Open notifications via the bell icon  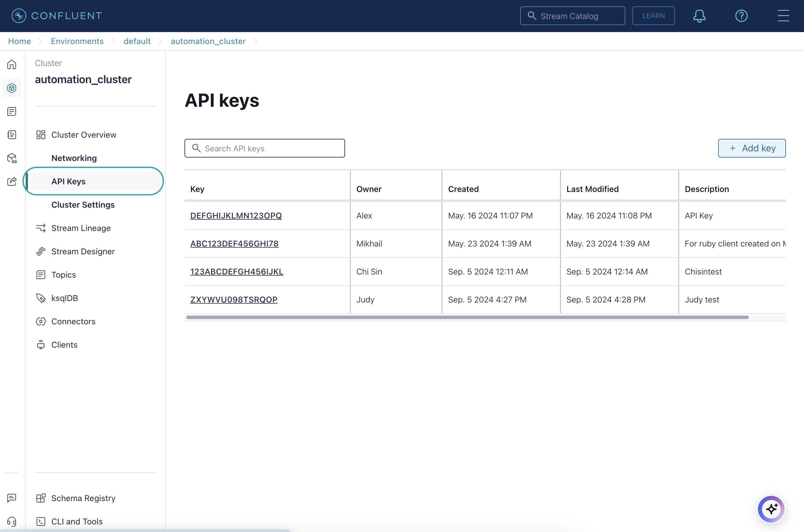coord(699,16)
